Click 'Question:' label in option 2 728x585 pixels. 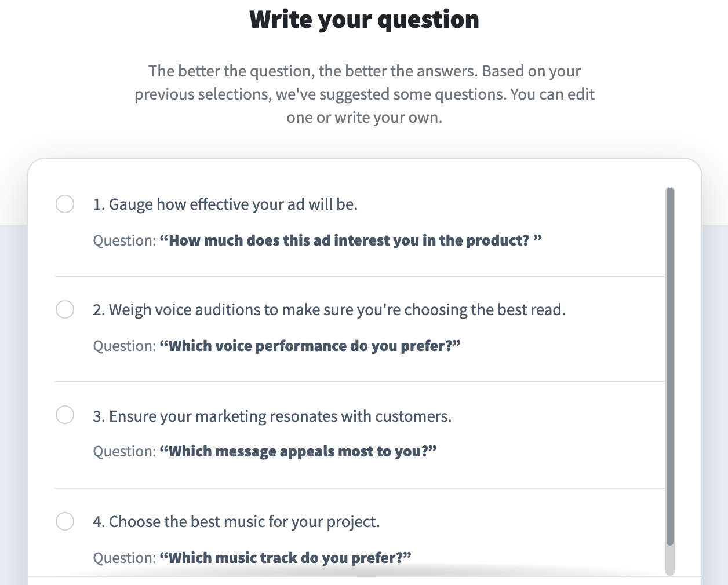124,346
